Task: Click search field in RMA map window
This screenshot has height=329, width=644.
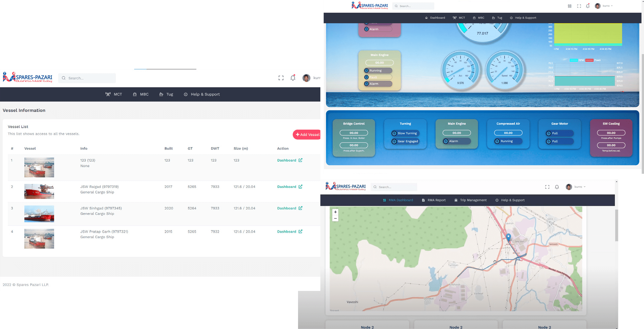Action: (x=394, y=187)
